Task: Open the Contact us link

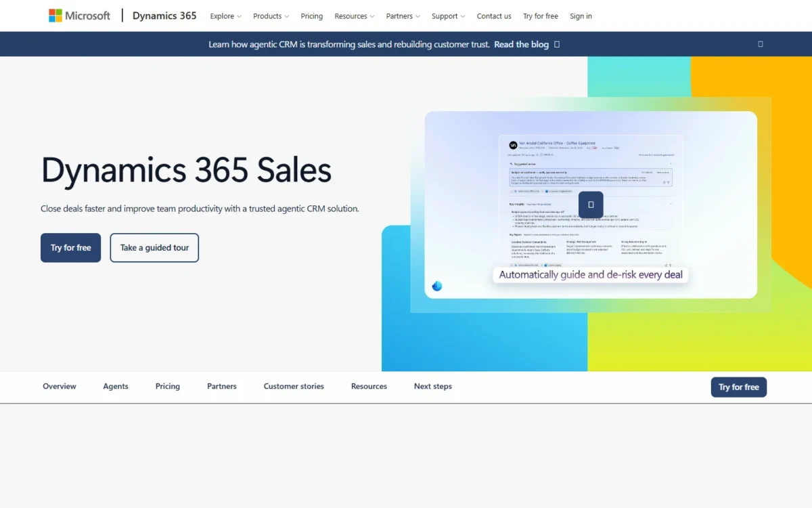Action: 494,16
